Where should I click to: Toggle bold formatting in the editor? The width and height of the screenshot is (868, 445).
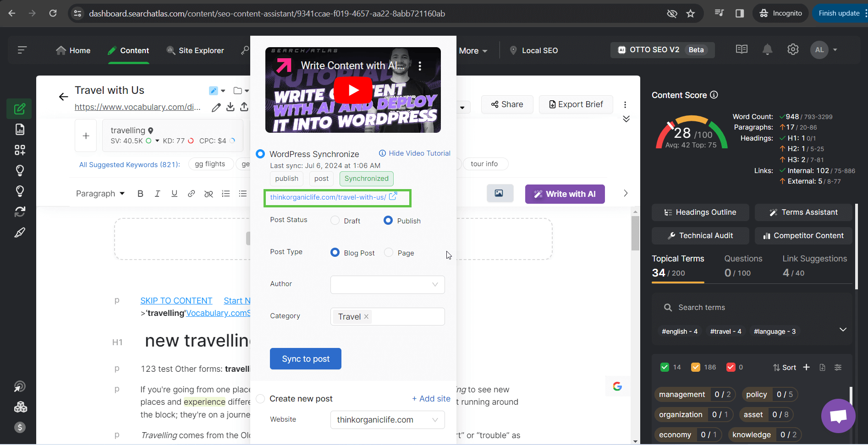[140, 194]
